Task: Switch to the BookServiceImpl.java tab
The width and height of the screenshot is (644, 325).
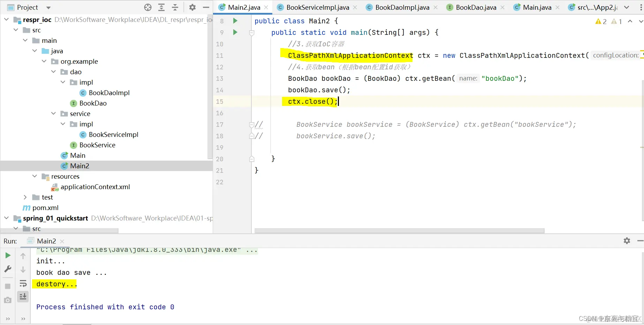Action: (318, 7)
